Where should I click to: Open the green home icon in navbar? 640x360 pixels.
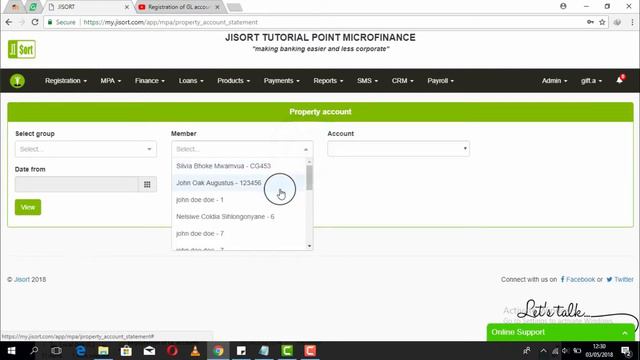(x=17, y=80)
